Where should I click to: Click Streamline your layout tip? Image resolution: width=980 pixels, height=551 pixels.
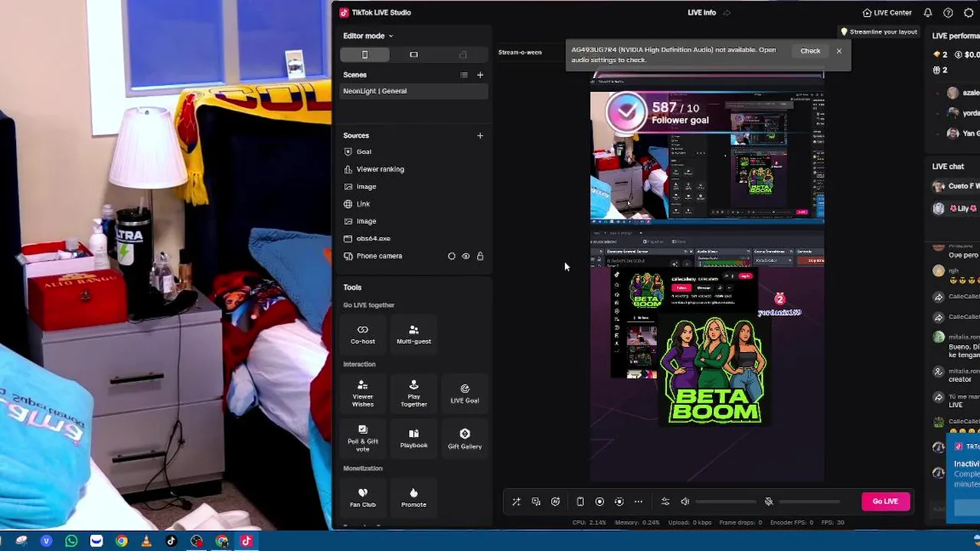(879, 32)
